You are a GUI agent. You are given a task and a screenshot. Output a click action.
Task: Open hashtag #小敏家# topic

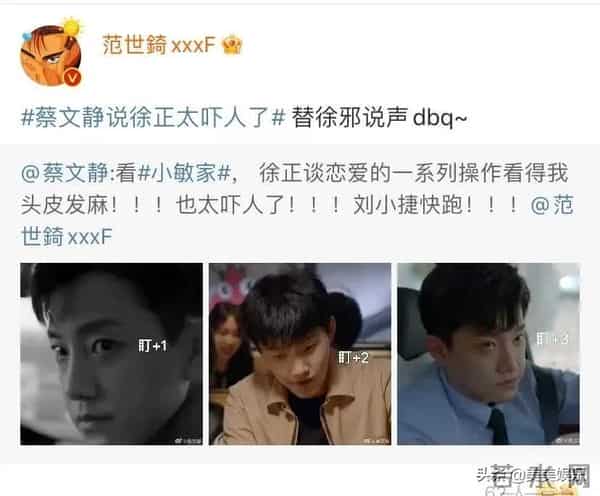pos(183,174)
